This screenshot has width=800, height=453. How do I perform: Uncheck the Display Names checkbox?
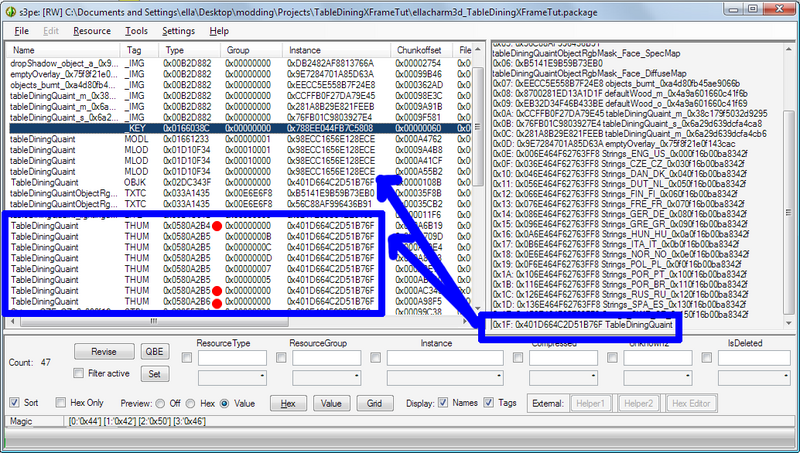coord(443,402)
